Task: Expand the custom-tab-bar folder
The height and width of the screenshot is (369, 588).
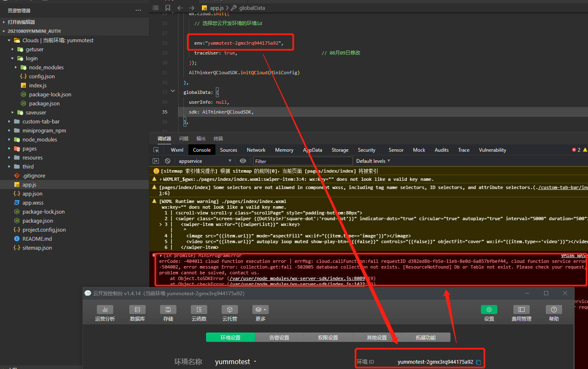Action: point(9,121)
